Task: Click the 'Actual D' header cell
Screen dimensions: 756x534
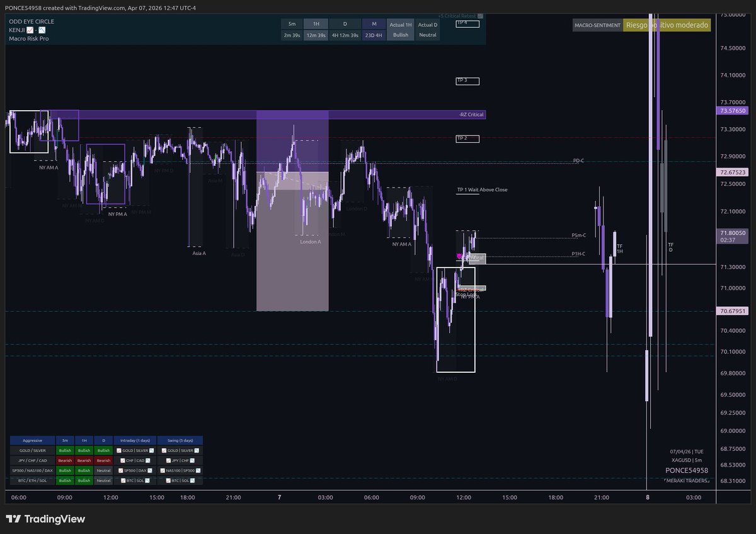Action: [428, 24]
